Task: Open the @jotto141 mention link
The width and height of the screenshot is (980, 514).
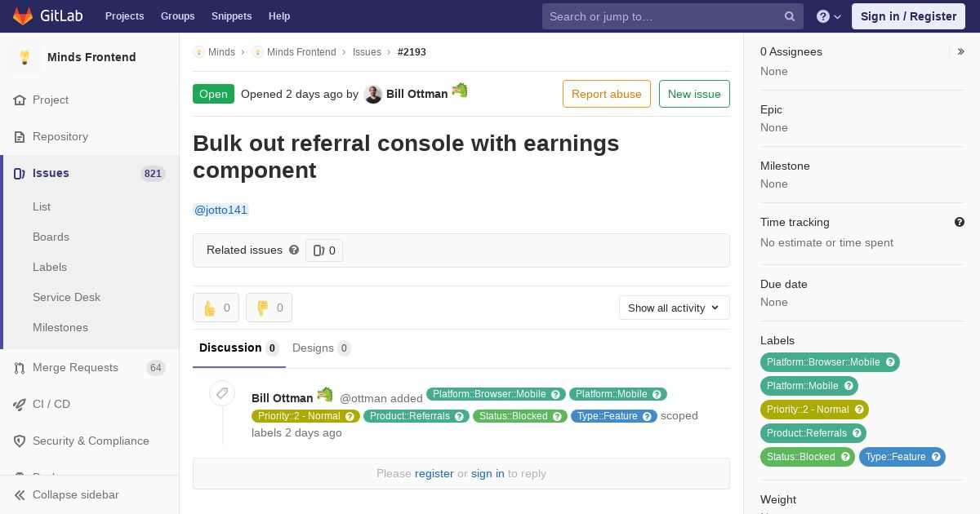Action: (x=220, y=210)
